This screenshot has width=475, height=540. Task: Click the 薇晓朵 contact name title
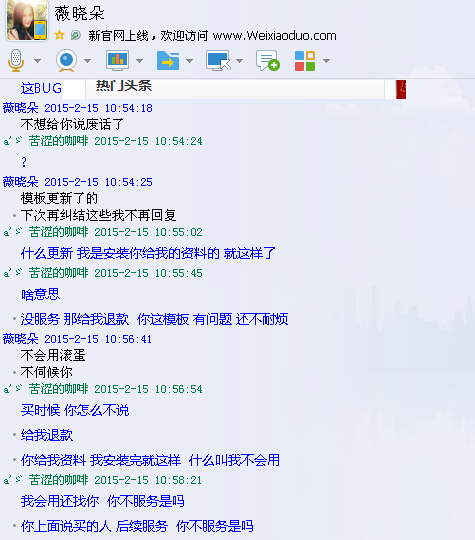79,14
